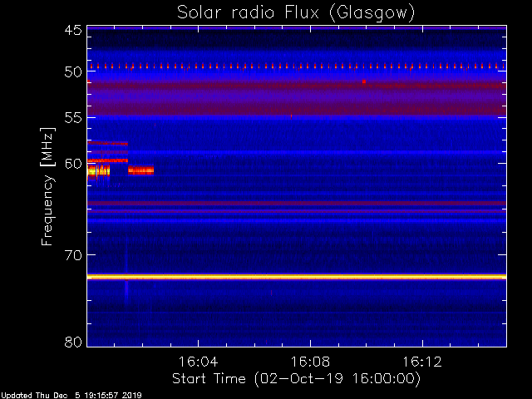Click the '80' frequency tick label
Viewport: 532px width, 399px height.
[x=73, y=342]
